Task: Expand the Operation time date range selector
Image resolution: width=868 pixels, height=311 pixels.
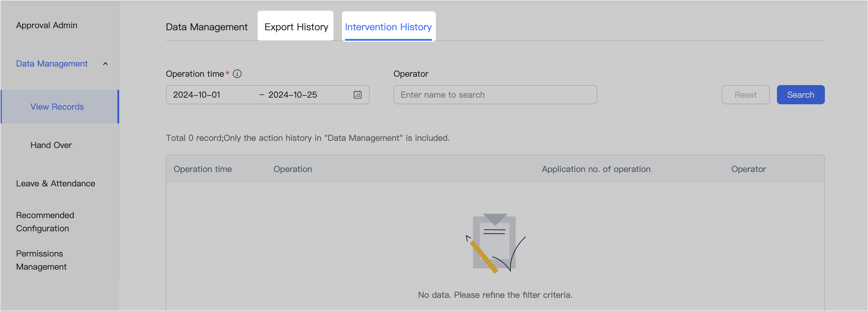Action: [267, 95]
